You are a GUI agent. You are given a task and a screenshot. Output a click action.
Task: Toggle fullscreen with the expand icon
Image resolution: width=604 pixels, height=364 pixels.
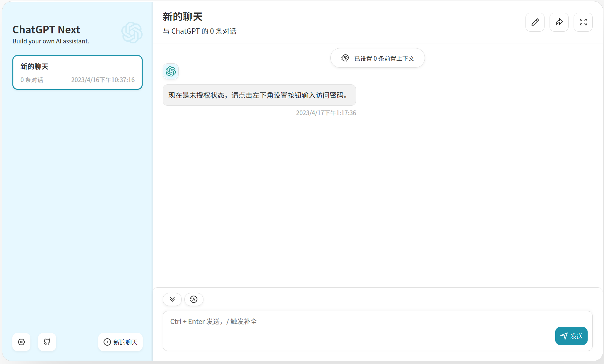tap(583, 22)
